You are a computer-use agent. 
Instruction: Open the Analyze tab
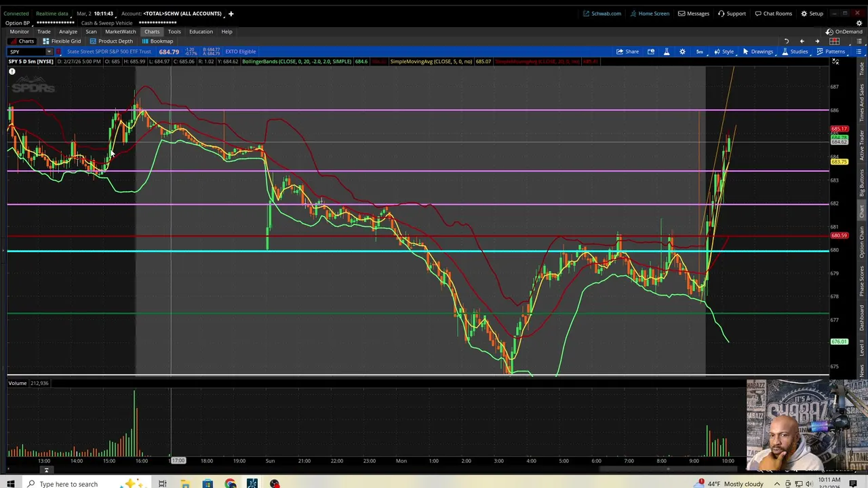pyautogui.click(x=68, y=32)
